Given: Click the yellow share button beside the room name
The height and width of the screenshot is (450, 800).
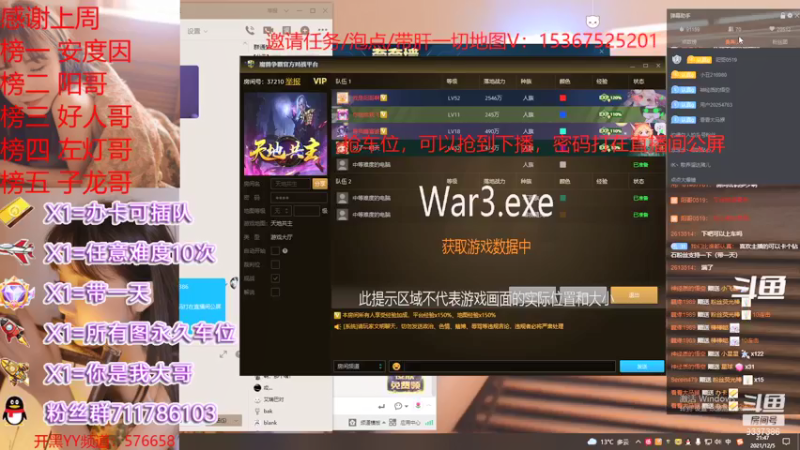Looking at the screenshot, I should tap(319, 184).
